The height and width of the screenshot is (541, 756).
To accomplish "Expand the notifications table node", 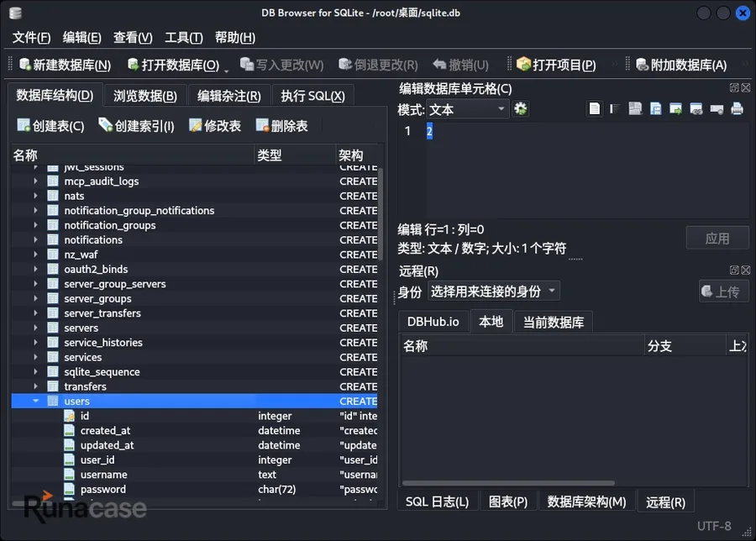I will click(x=35, y=239).
